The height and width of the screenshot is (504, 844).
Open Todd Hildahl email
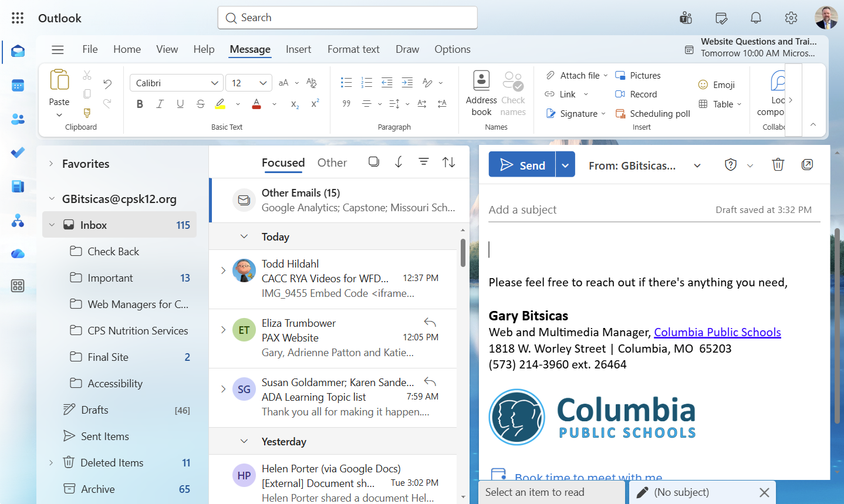[333, 279]
